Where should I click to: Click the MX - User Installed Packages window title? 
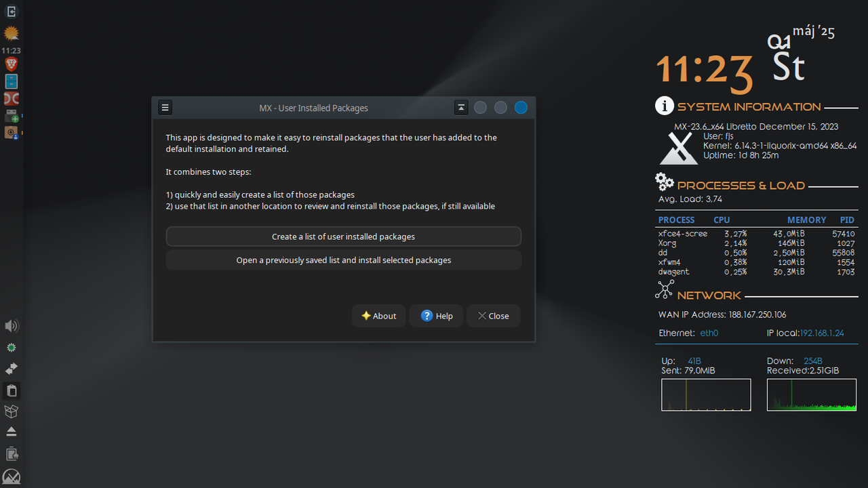coord(313,108)
